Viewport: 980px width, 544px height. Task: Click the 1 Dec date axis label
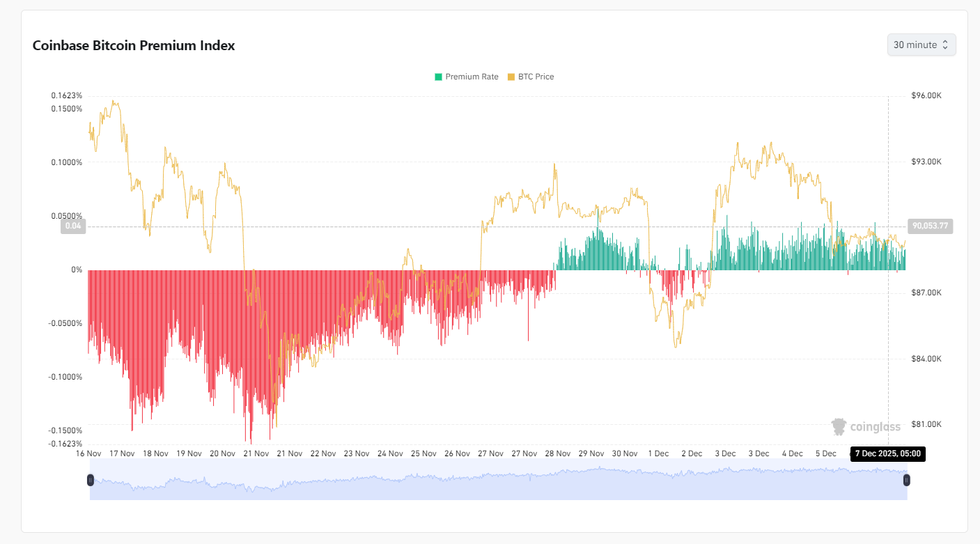click(x=658, y=453)
